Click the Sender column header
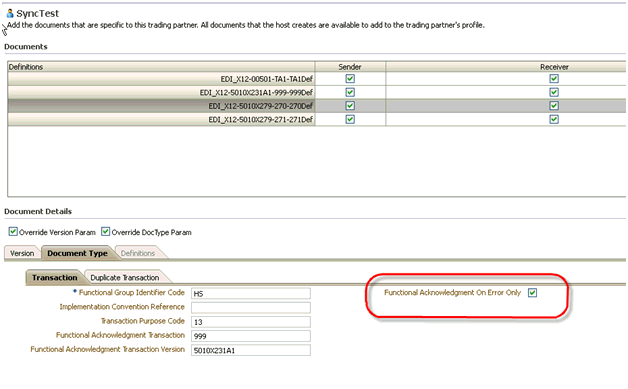 coord(350,67)
